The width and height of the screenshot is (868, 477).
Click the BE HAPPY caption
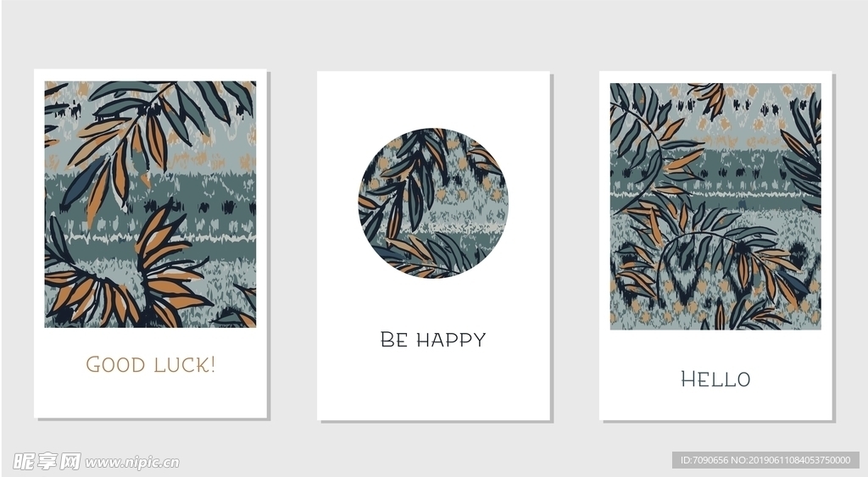coord(433,339)
